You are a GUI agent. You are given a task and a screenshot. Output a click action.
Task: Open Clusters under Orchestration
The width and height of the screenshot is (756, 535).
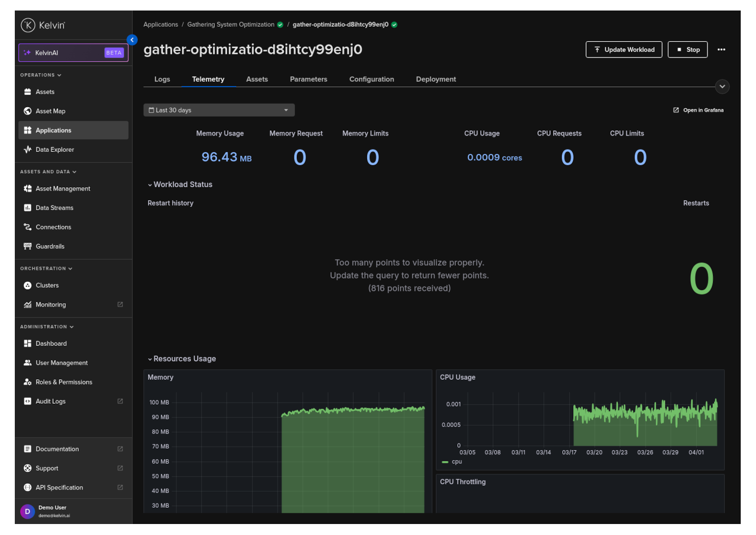(x=47, y=285)
